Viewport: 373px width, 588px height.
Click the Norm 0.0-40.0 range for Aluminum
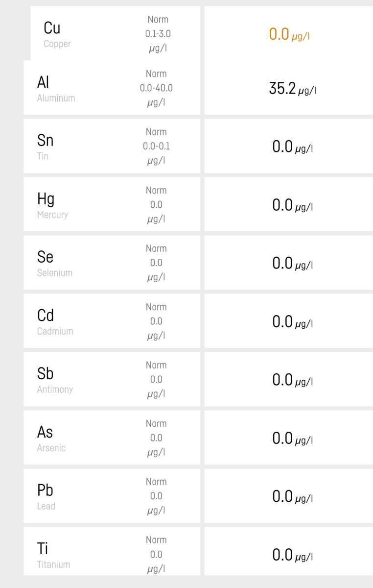(x=156, y=88)
